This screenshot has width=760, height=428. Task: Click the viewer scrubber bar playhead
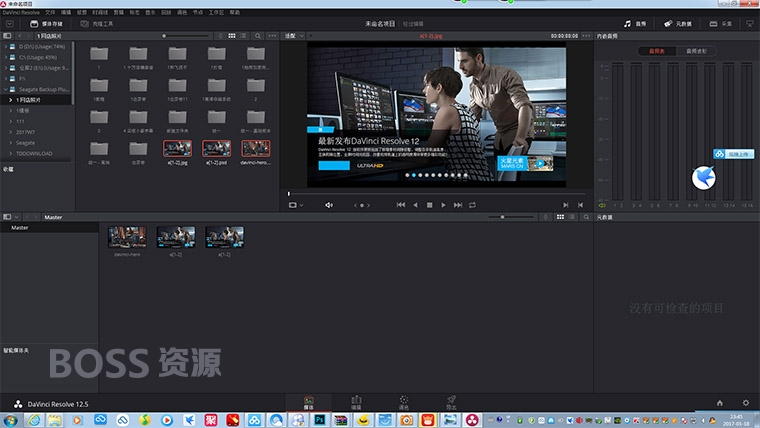[x=289, y=194]
